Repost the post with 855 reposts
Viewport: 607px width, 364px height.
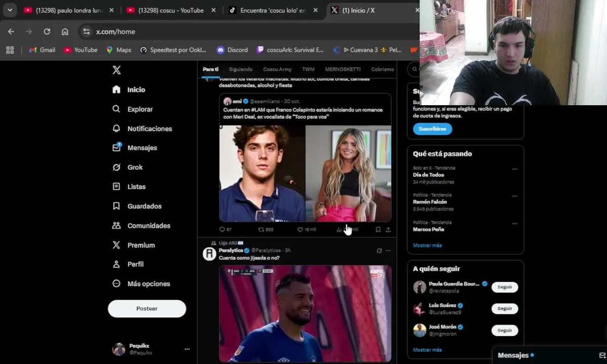click(266, 230)
